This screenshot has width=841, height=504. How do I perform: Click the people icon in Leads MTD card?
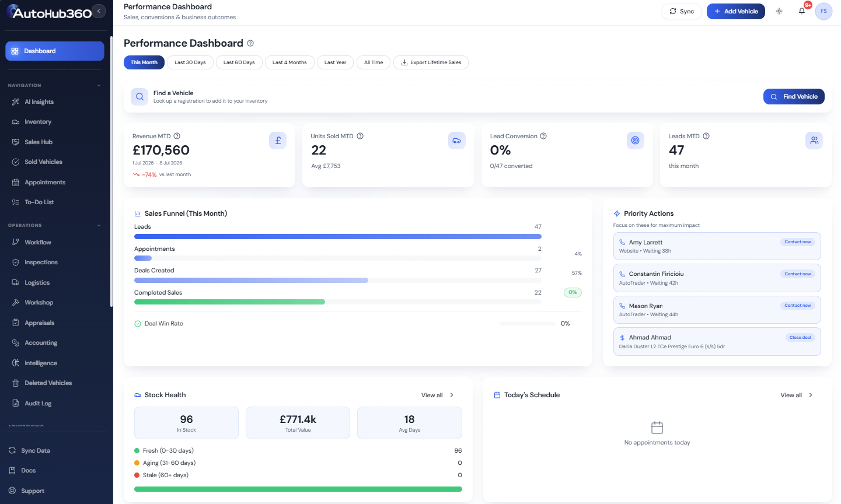(x=814, y=141)
